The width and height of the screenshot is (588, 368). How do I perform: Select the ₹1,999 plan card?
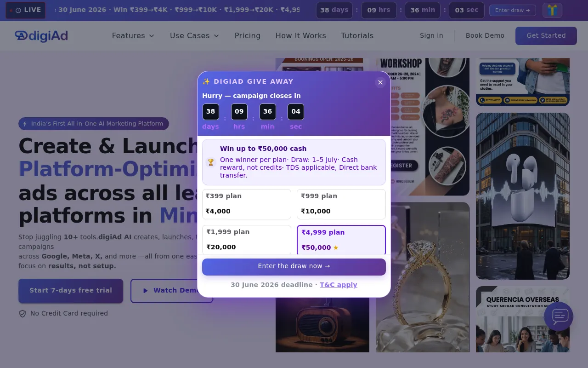(247, 240)
